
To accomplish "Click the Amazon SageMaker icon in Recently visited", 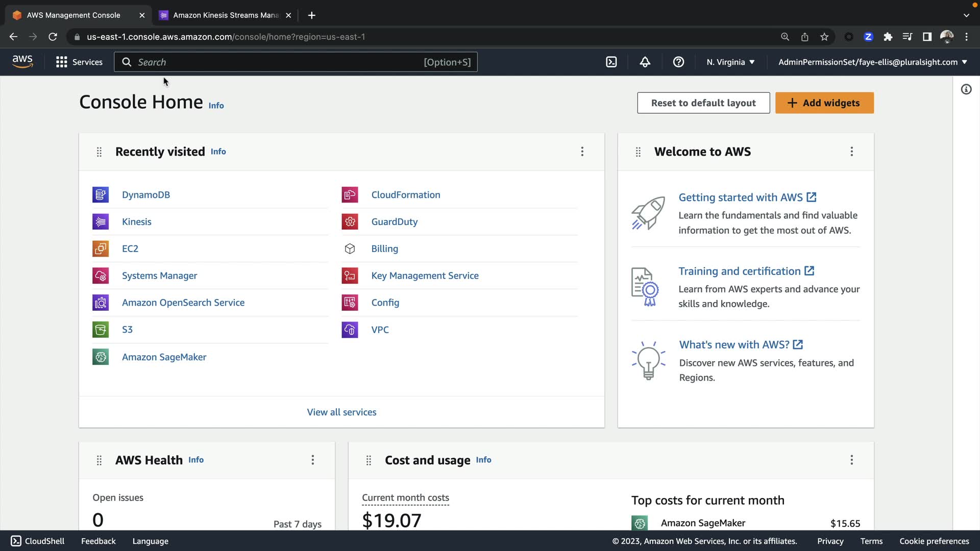I will pos(101,357).
